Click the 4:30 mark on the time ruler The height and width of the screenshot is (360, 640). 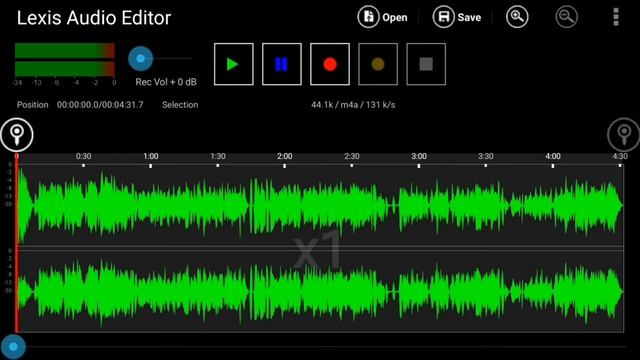point(620,156)
